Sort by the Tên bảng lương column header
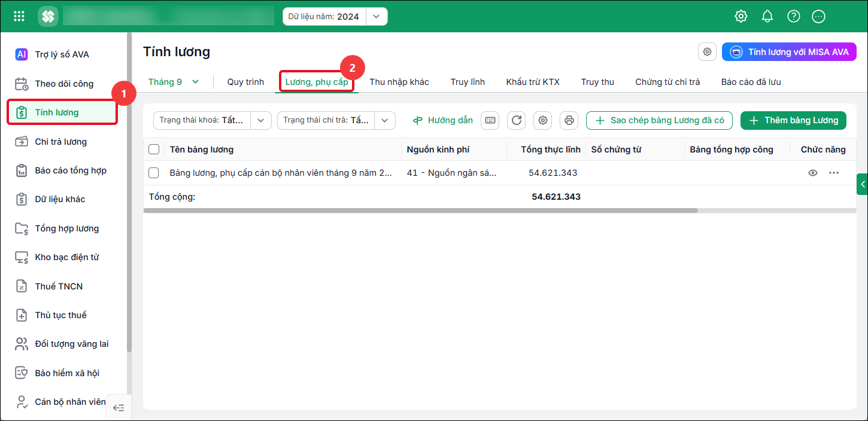This screenshot has width=868, height=421. tap(202, 150)
